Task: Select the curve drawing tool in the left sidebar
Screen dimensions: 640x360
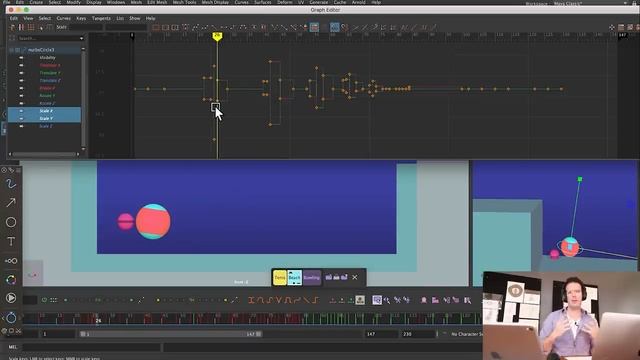Action: [11, 184]
